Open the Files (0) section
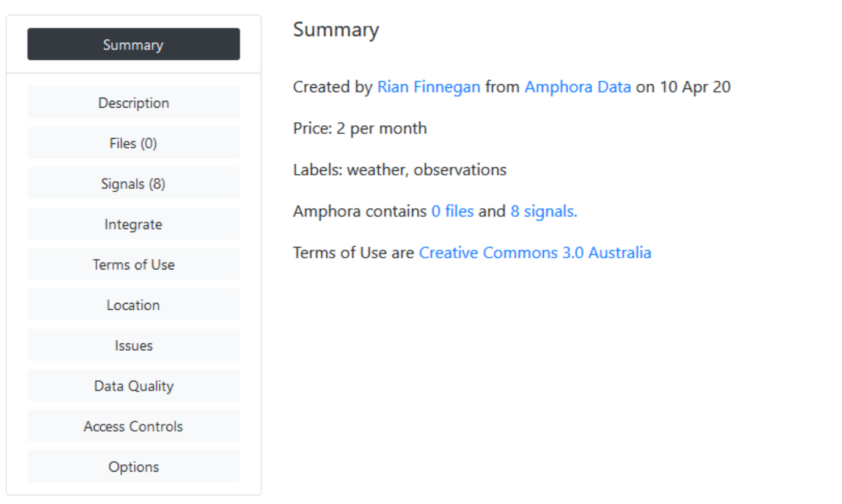Viewport: 842px width, 504px height. (133, 143)
